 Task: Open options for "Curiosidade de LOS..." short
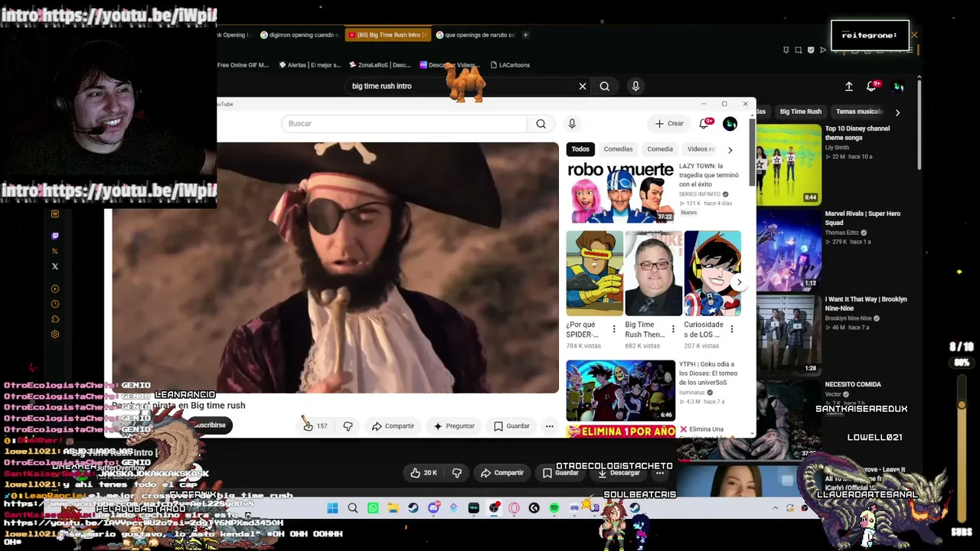tap(731, 329)
